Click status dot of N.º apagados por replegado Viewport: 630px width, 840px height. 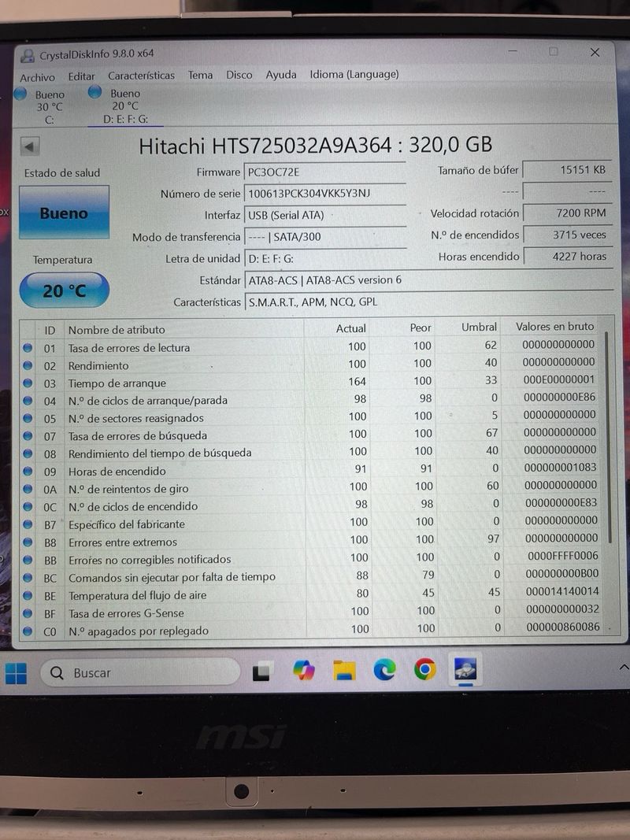(28, 631)
